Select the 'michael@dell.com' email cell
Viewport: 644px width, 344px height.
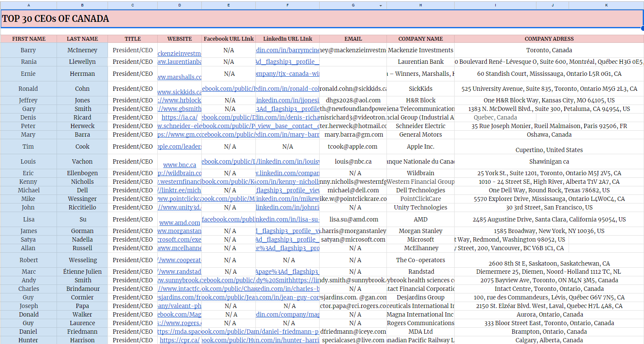[353, 190]
